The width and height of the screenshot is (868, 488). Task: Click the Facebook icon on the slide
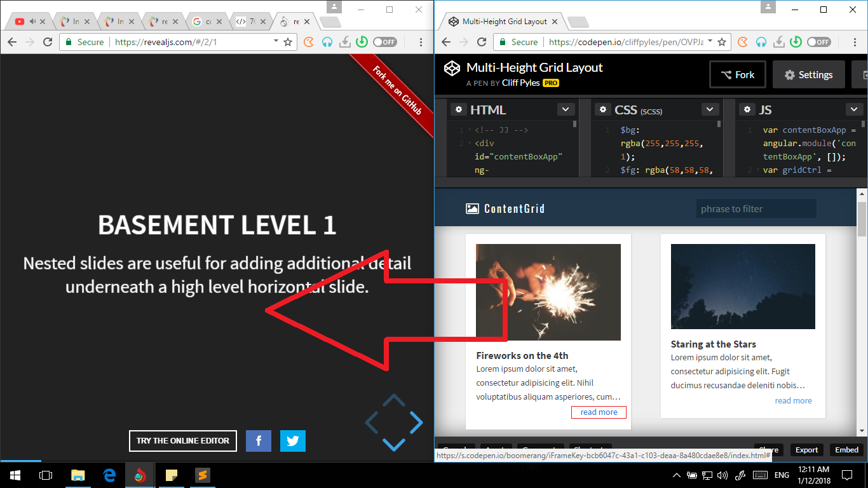(258, 440)
